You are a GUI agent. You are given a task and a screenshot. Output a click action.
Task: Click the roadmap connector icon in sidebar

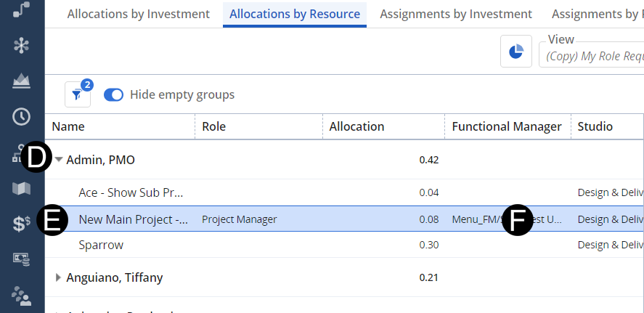(x=22, y=9)
